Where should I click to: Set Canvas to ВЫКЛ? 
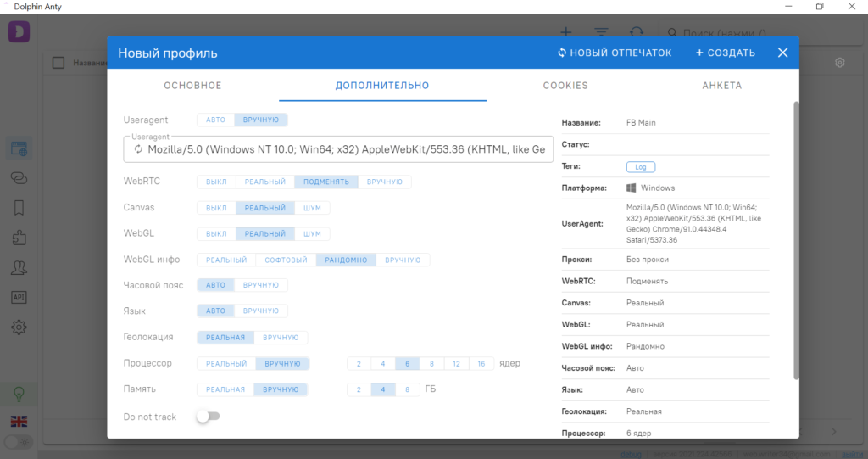tap(216, 208)
